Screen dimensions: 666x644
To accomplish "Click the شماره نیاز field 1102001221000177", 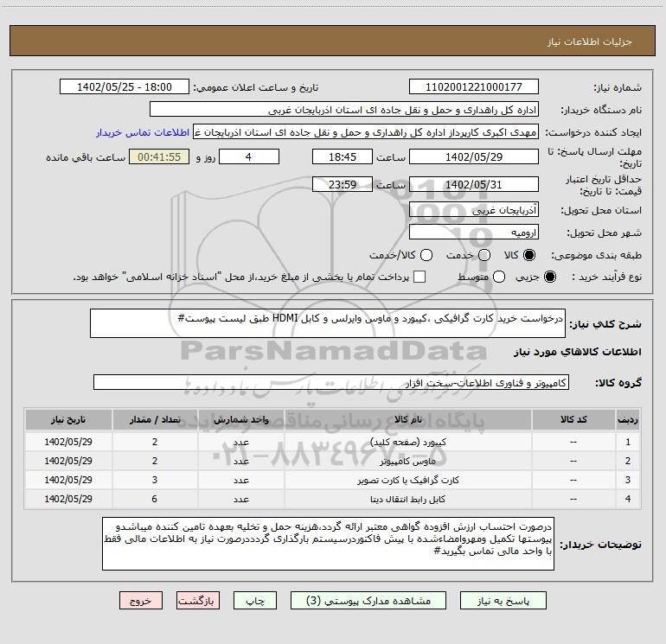I will 474,87.
